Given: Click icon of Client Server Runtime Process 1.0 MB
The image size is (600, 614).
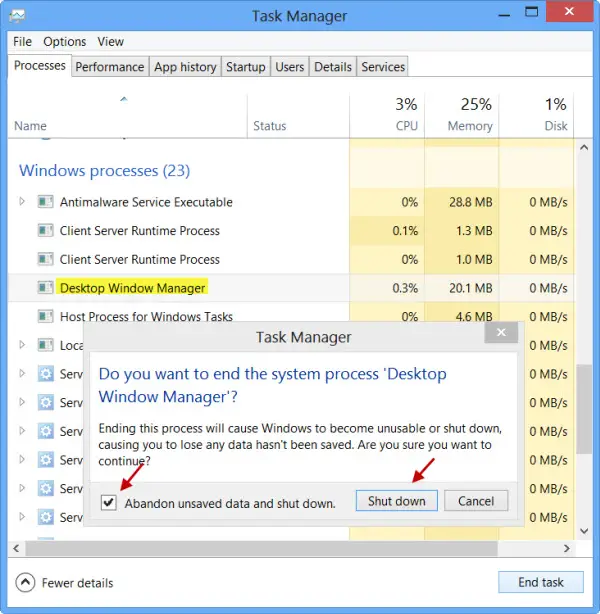Looking at the screenshot, I should pyautogui.click(x=45, y=259).
